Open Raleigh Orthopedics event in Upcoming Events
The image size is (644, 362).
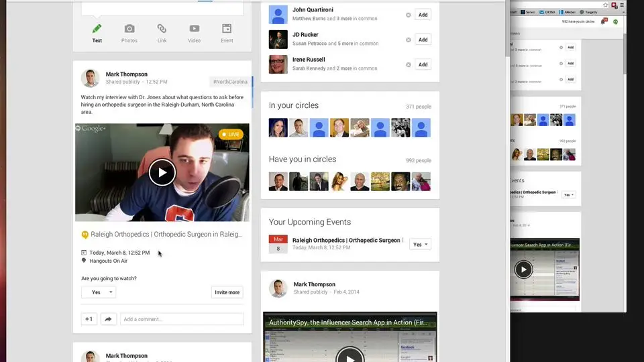pyautogui.click(x=346, y=241)
